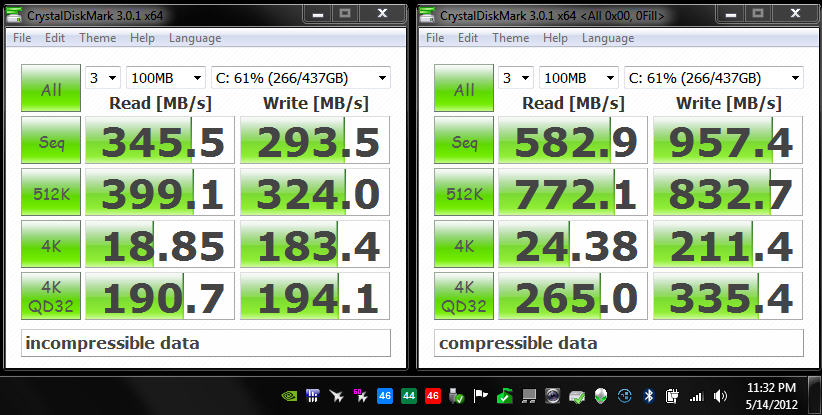Click the NVIDIA tray icon
The width and height of the screenshot is (822, 415).
[289, 396]
